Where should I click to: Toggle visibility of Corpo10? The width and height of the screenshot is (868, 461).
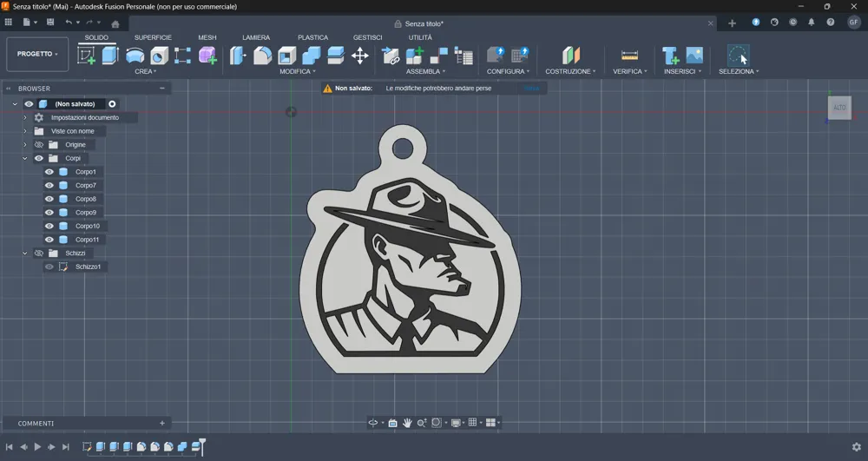point(49,227)
